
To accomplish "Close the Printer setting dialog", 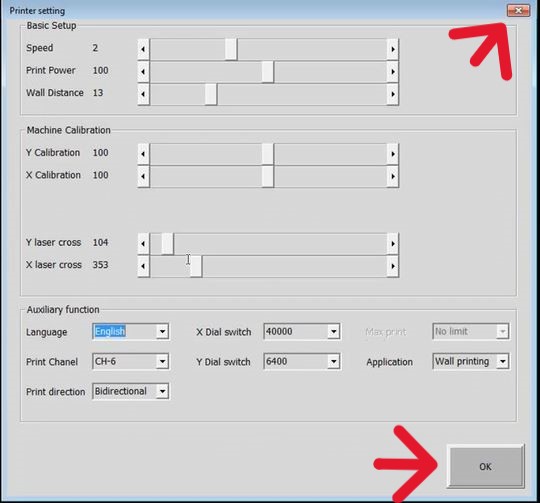I will 518,11.
